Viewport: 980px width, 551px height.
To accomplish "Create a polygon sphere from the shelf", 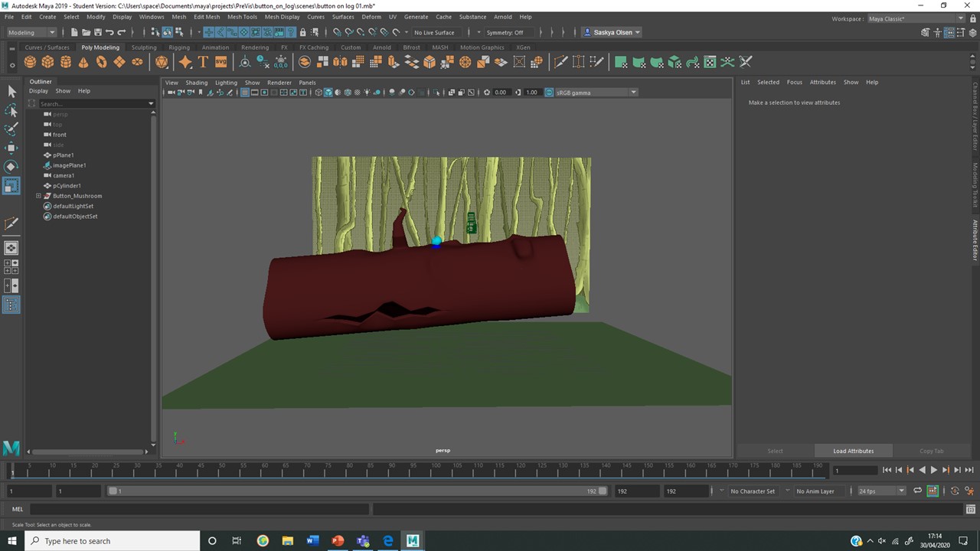I will (x=30, y=62).
